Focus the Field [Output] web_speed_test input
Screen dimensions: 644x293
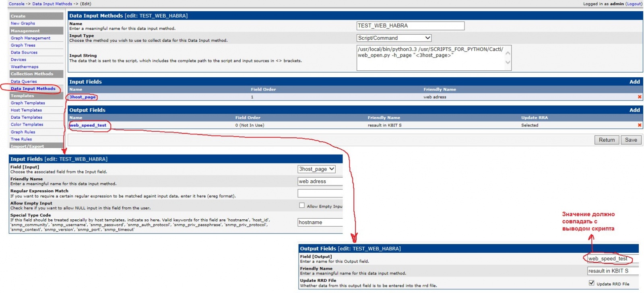[x=613, y=259]
